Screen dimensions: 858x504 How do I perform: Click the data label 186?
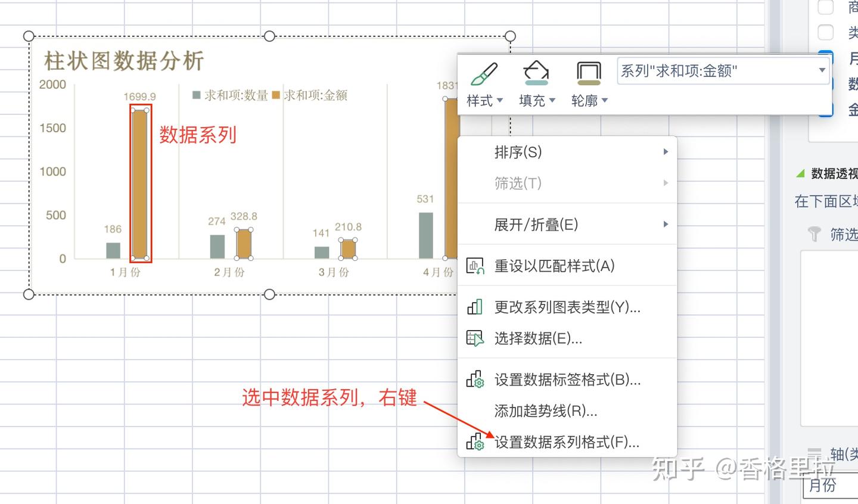tap(113, 229)
